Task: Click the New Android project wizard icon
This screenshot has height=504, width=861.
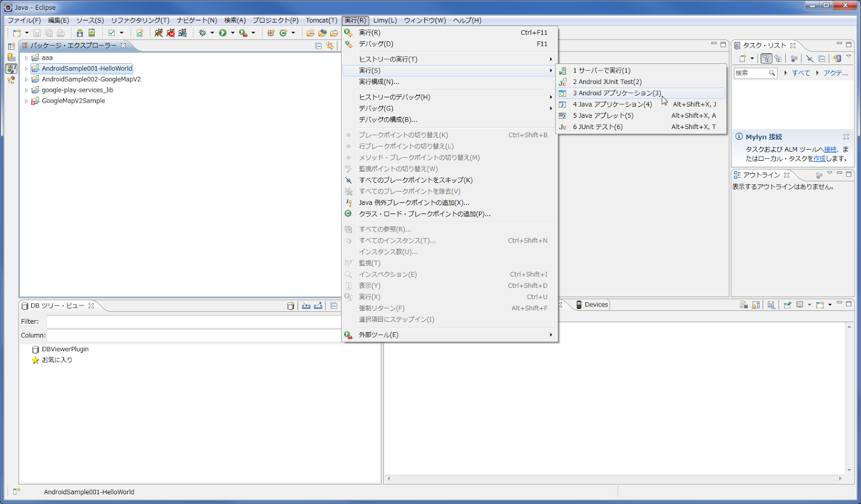Action: coord(139,33)
